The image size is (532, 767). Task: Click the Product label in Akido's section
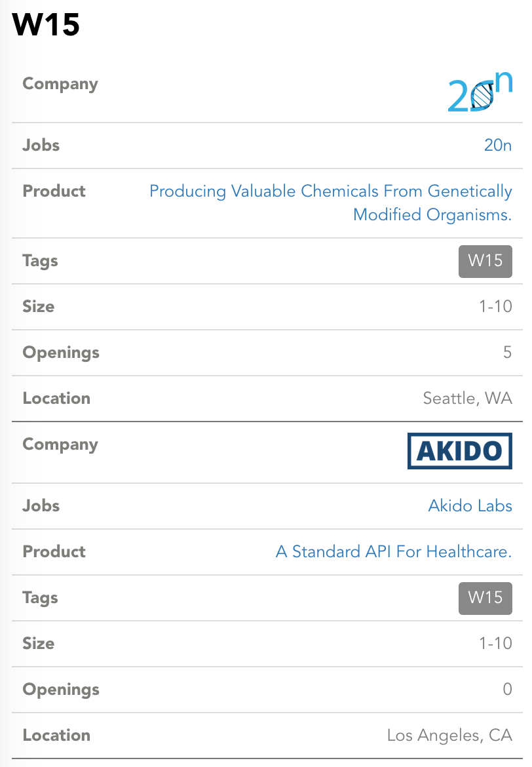pyautogui.click(x=54, y=551)
